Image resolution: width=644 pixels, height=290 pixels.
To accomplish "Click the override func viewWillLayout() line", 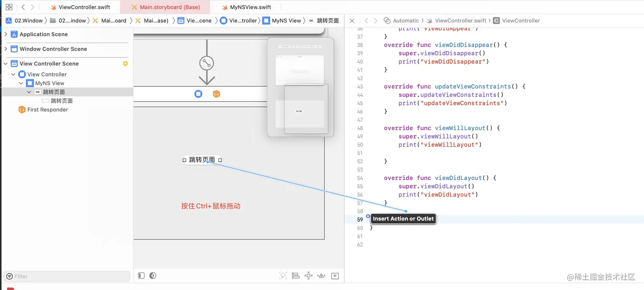I will click(x=442, y=128).
